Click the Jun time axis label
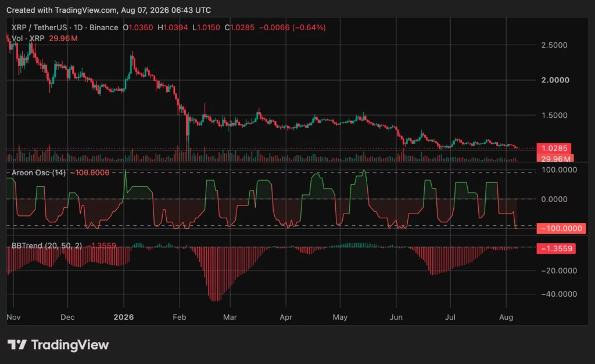This screenshot has height=364, width=595. tap(396, 317)
